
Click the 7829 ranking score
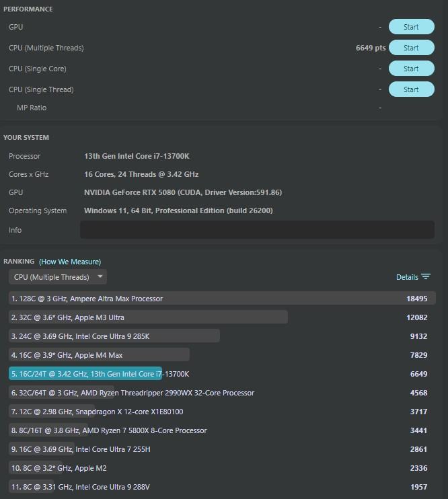[x=418, y=355]
